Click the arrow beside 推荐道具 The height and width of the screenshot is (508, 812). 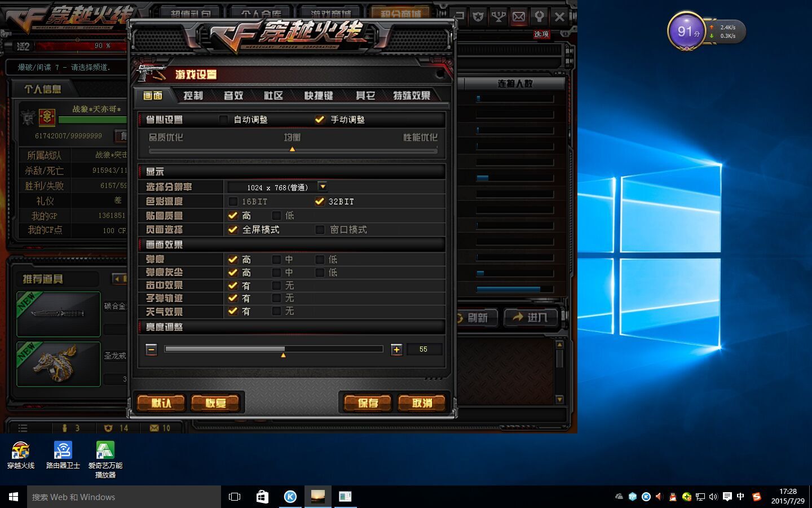(x=118, y=279)
